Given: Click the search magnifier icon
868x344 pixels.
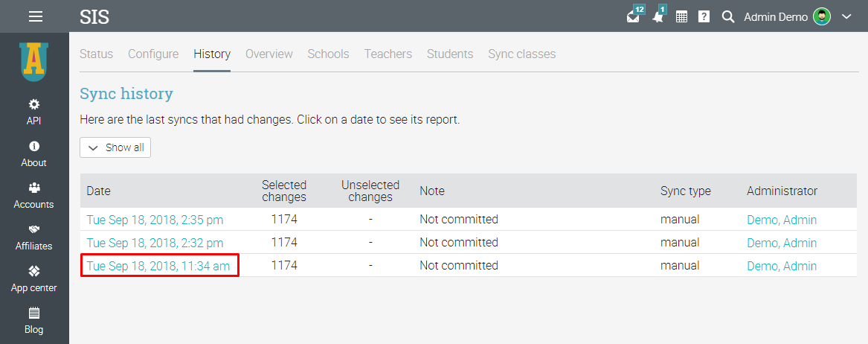Looking at the screenshot, I should (x=728, y=16).
